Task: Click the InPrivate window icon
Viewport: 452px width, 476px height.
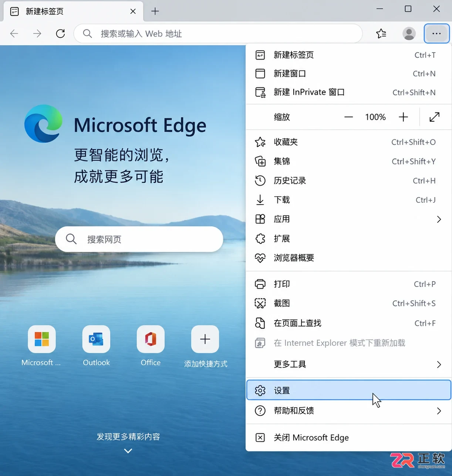Action: (260, 92)
